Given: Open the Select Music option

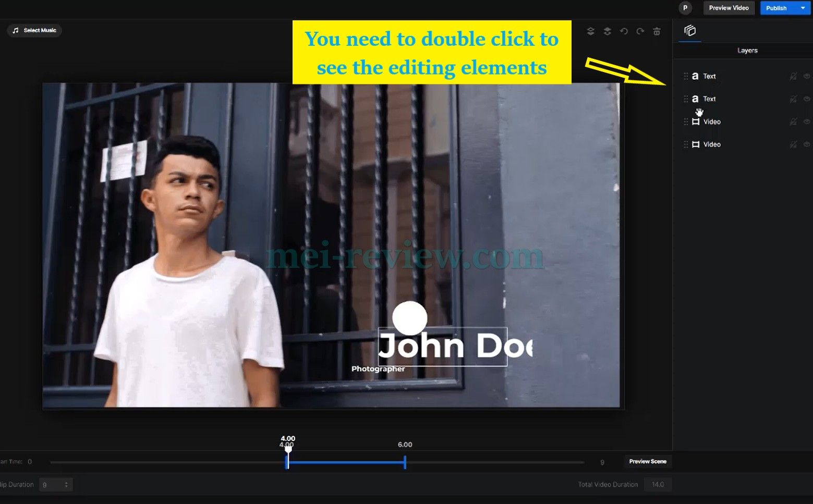Looking at the screenshot, I should pyautogui.click(x=34, y=30).
